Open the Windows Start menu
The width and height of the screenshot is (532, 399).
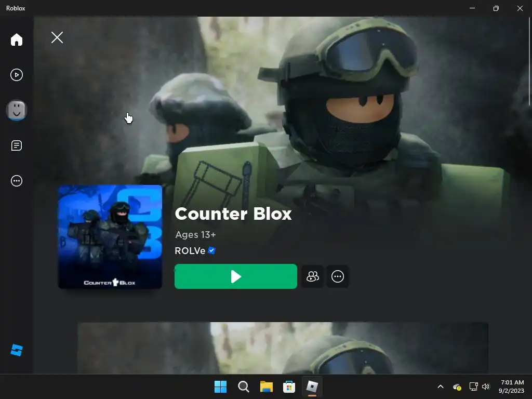[220, 387]
